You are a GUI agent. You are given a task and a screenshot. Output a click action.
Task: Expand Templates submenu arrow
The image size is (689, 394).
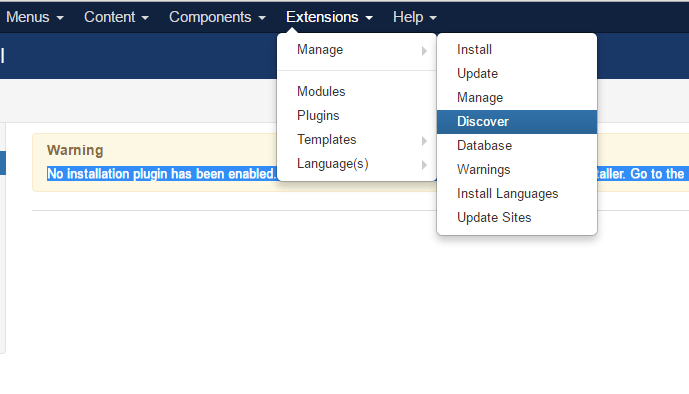point(424,141)
